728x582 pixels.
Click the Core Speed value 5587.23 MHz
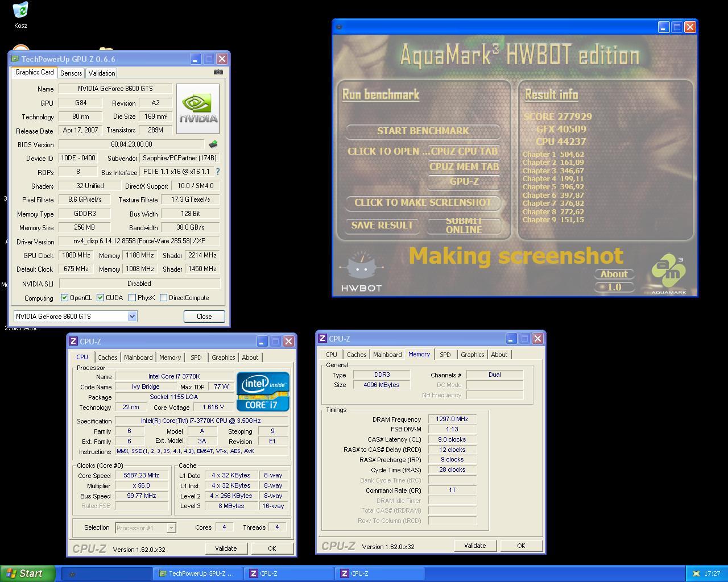click(x=142, y=475)
